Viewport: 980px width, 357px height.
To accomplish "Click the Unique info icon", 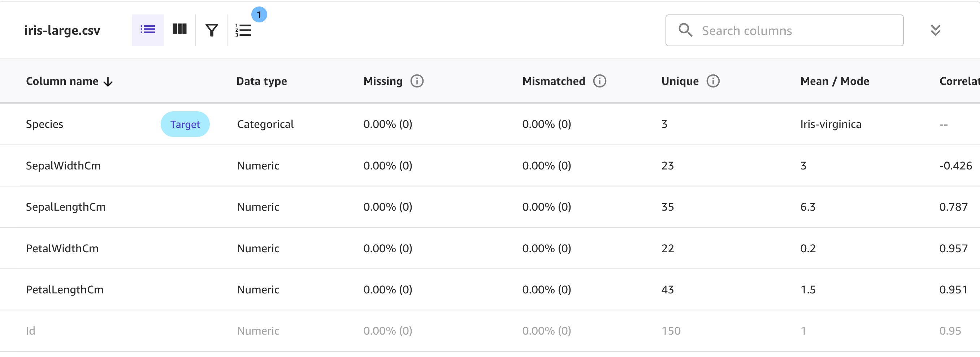I will tap(713, 81).
